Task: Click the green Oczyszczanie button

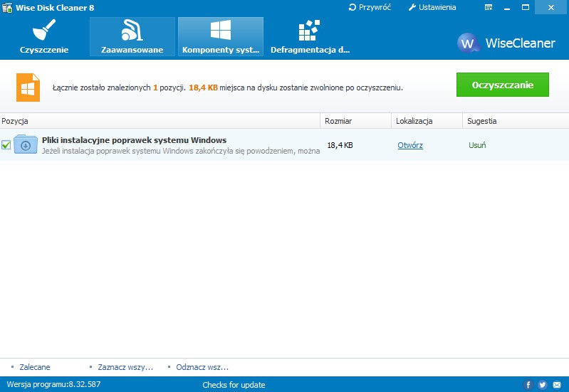Action: pos(503,85)
